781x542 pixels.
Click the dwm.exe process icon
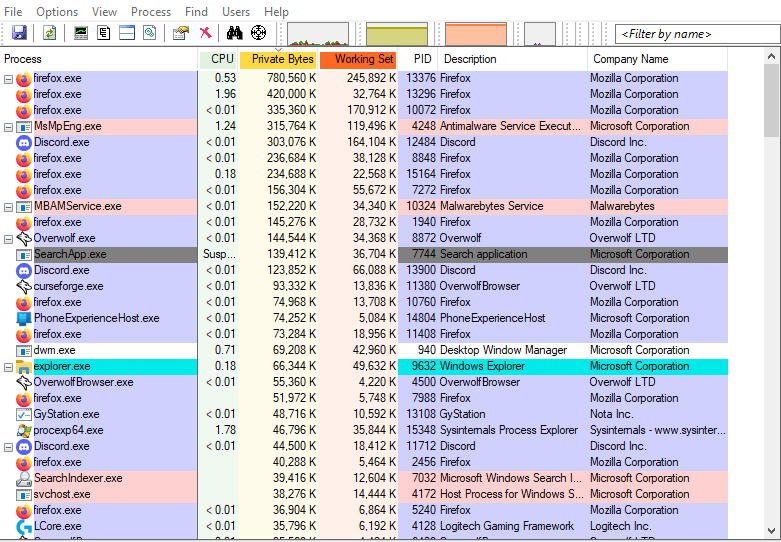click(x=24, y=350)
